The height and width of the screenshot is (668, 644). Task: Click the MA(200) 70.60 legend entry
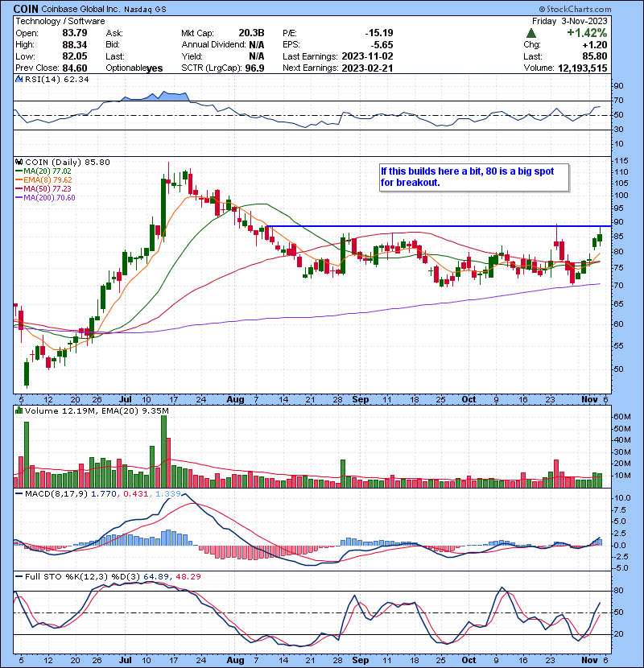point(45,198)
